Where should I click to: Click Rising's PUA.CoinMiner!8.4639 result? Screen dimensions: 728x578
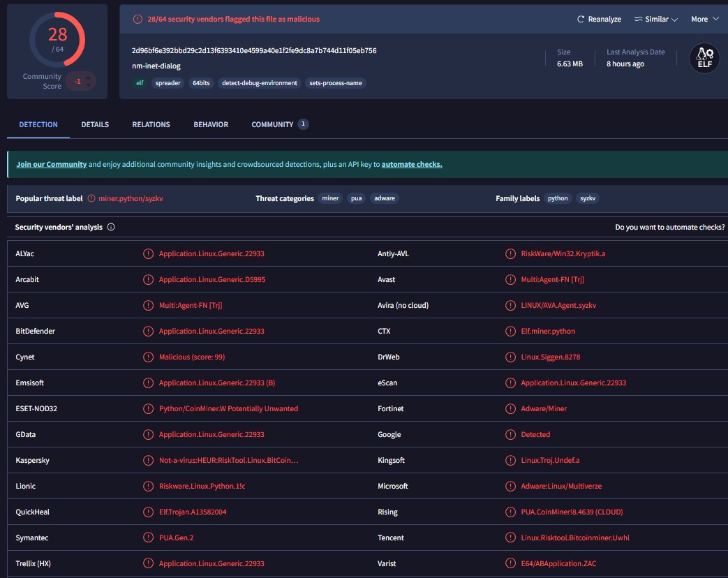coord(572,512)
